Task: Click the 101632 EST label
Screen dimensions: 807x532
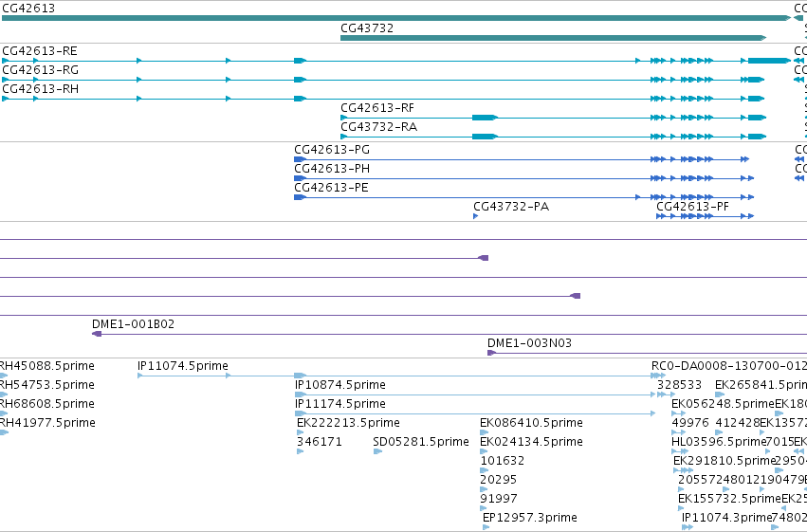Action: [503, 461]
